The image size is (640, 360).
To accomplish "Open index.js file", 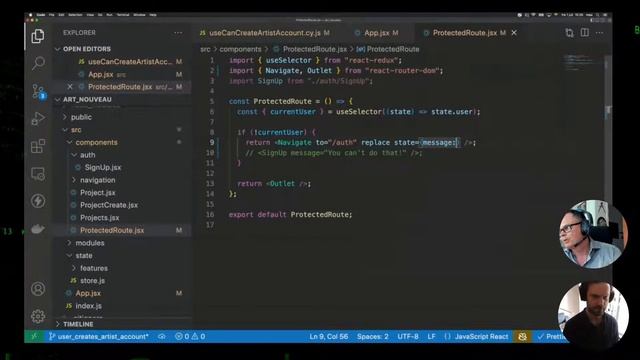I will click(x=89, y=306).
